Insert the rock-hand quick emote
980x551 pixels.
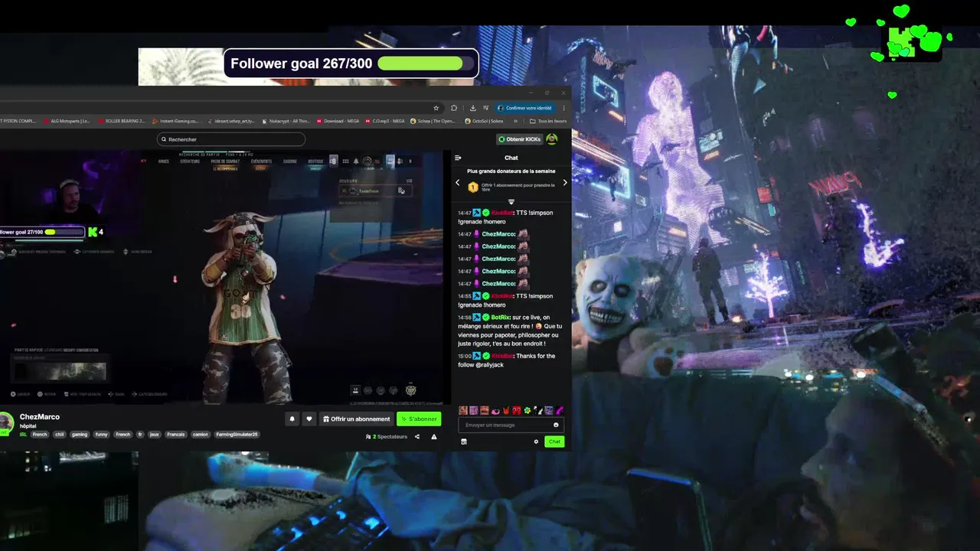click(x=506, y=410)
